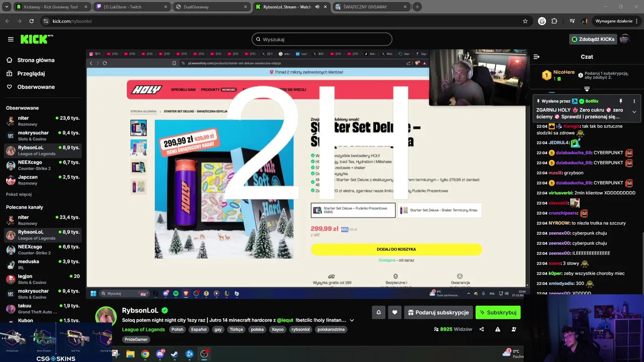Click the share stream icon

(x=481, y=329)
